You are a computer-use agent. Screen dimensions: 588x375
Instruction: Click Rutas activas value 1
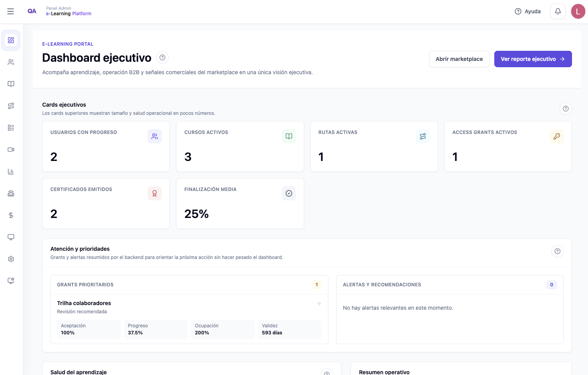click(x=321, y=157)
